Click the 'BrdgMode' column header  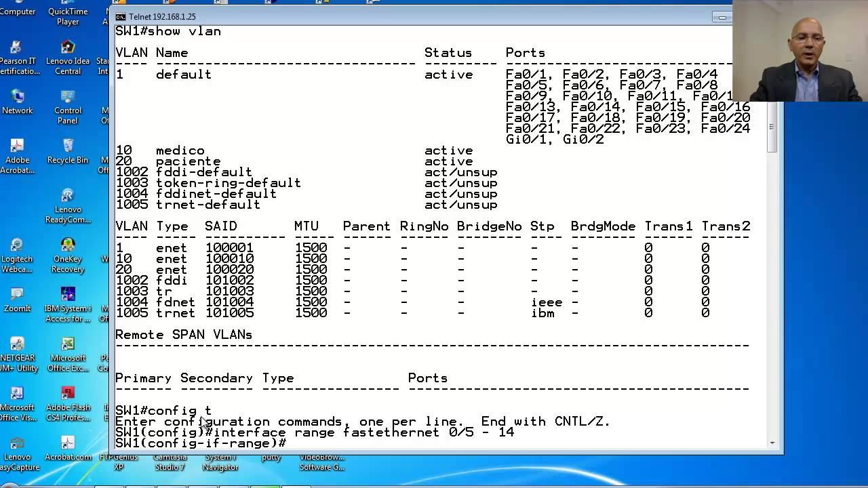tap(604, 226)
